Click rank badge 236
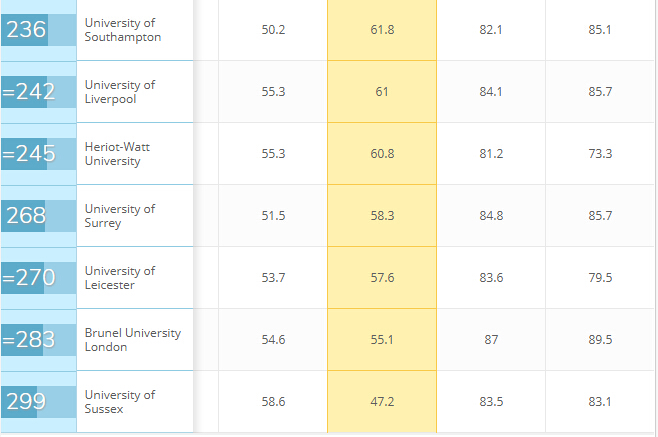The width and height of the screenshot is (658, 437). point(26,30)
